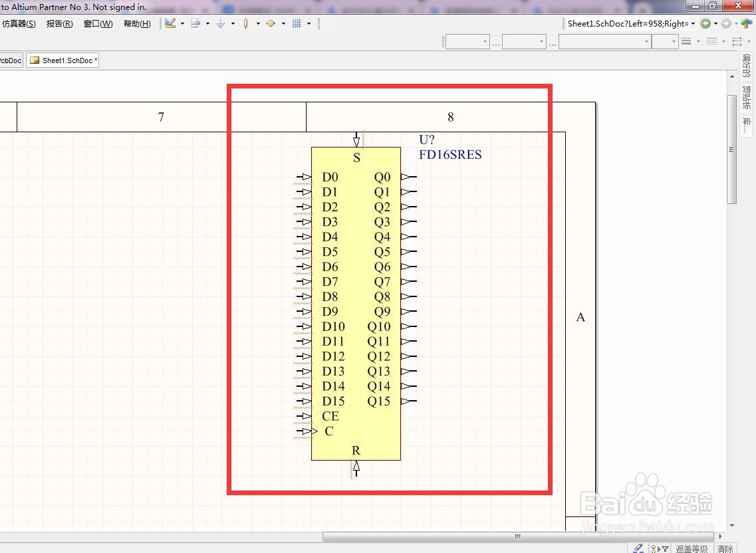Click the R pin at the component bottom
The image size is (756, 553).
click(x=356, y=468)
